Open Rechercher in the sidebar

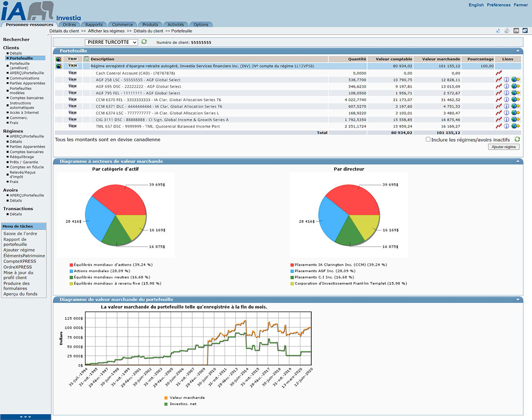(x=16, y=39)
